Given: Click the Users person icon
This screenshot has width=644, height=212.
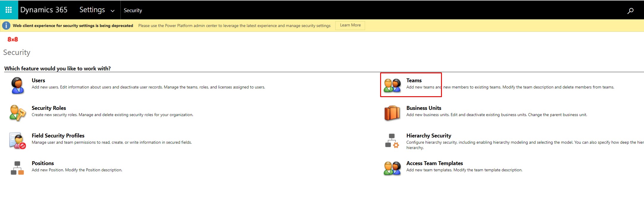Looking at the screenshot, I should (x=18, y=85).
